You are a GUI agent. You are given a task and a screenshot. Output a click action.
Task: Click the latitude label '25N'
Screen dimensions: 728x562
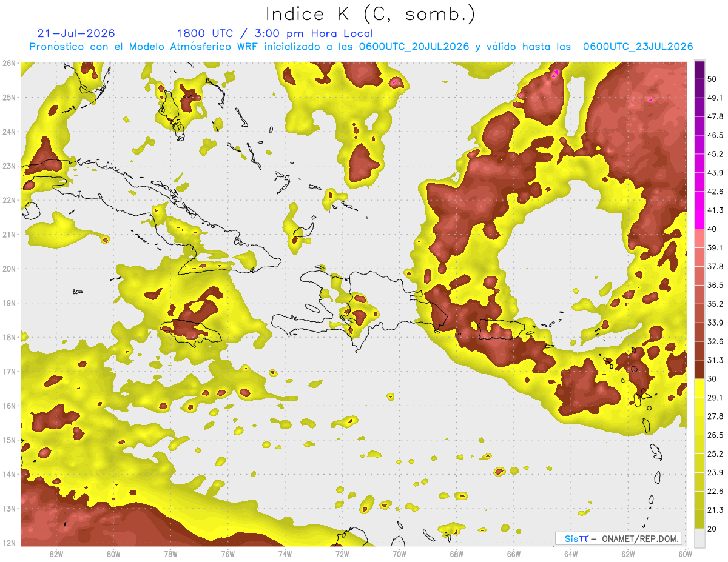coord(8,97)
